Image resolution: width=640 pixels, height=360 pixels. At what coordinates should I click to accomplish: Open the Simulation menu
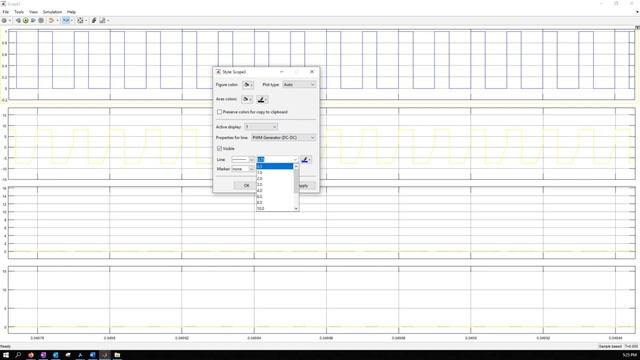click(x=52, y=12)
